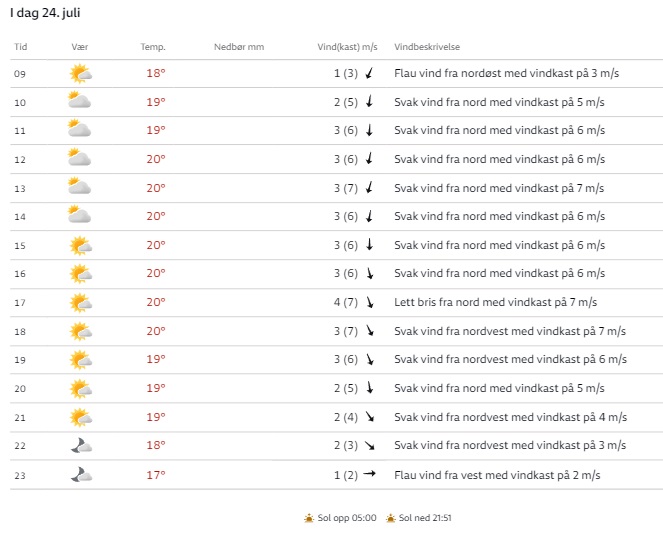Click the weather icon for hour 09
Viewport: 663px width, 535px height.
coord(80,73)
